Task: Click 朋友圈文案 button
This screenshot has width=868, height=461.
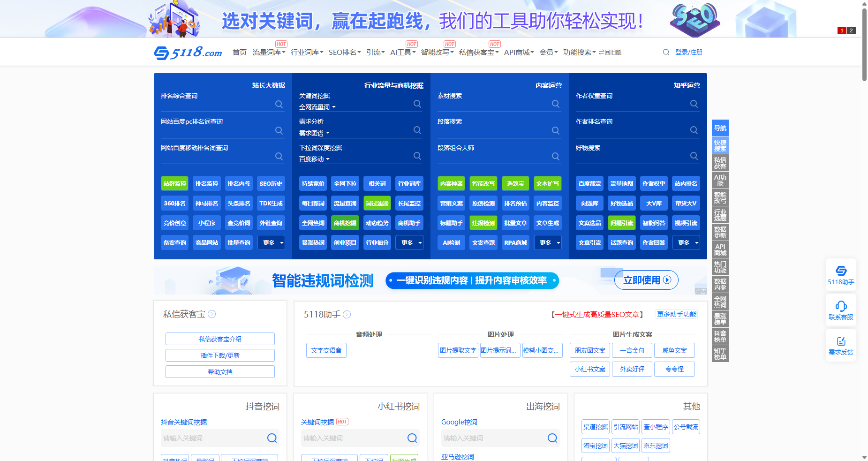Action: point(590,350)
